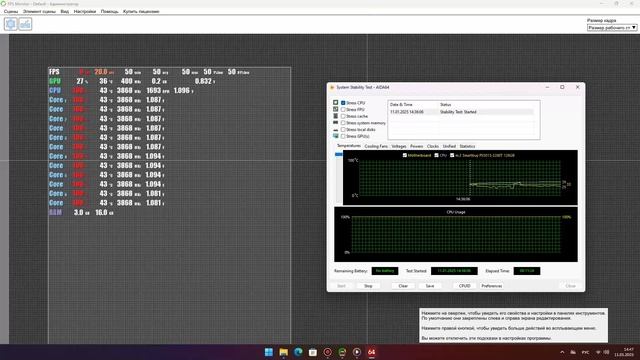Click the 1693 rpm CPU fan value
The image size is (640, 360).
[x=158, y=91]
